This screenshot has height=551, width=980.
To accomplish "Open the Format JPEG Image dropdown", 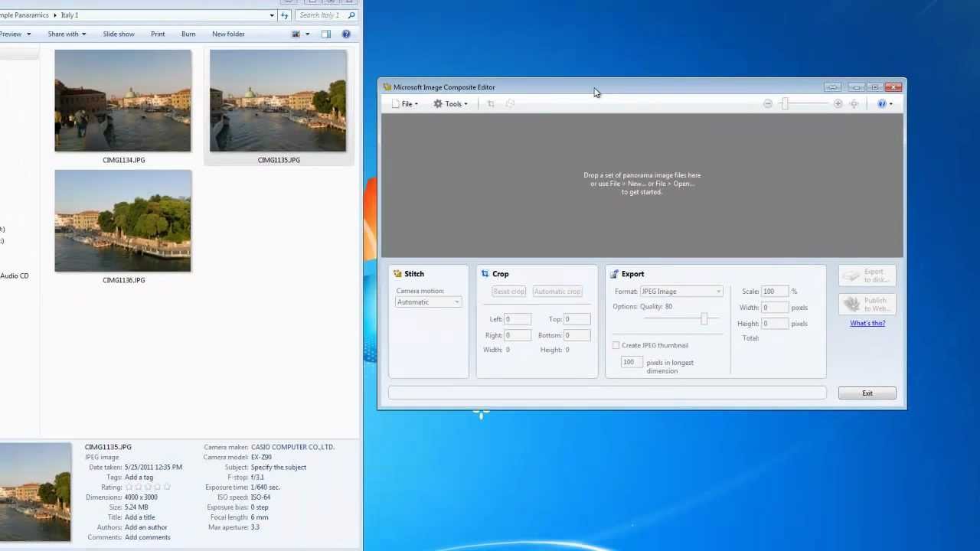I will (681, 292).
